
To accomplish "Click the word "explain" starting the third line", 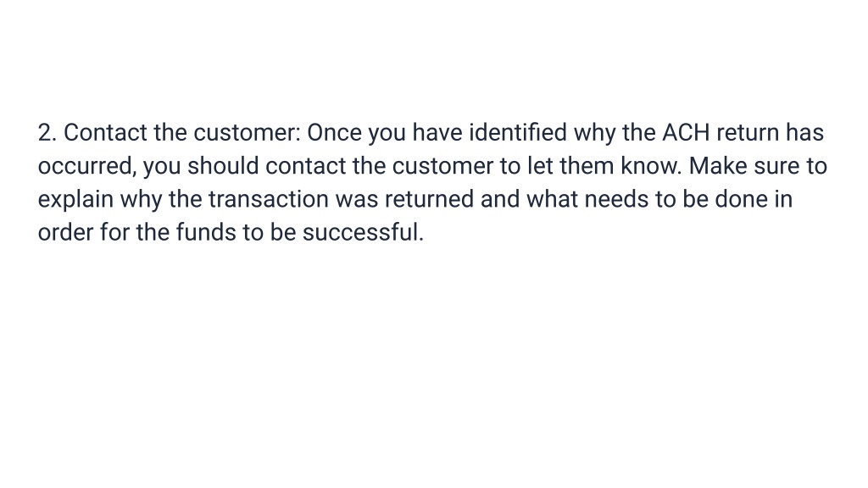I will point(75,200).
